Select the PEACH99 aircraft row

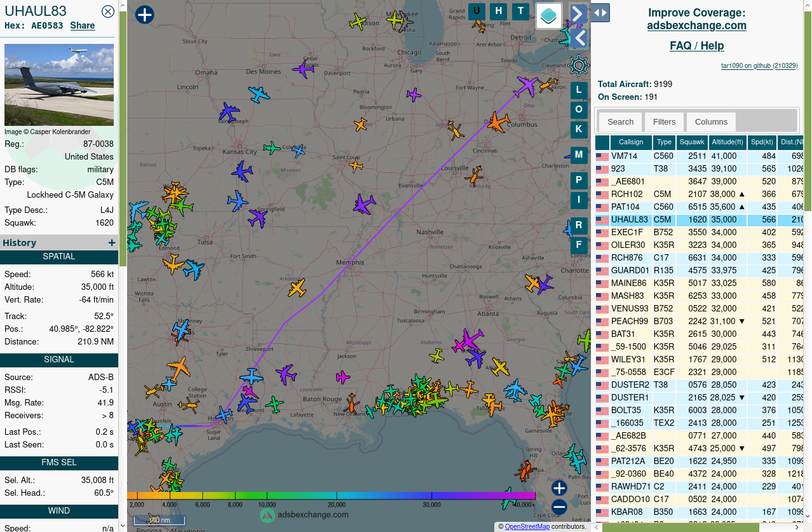click(x=699, y=322)
